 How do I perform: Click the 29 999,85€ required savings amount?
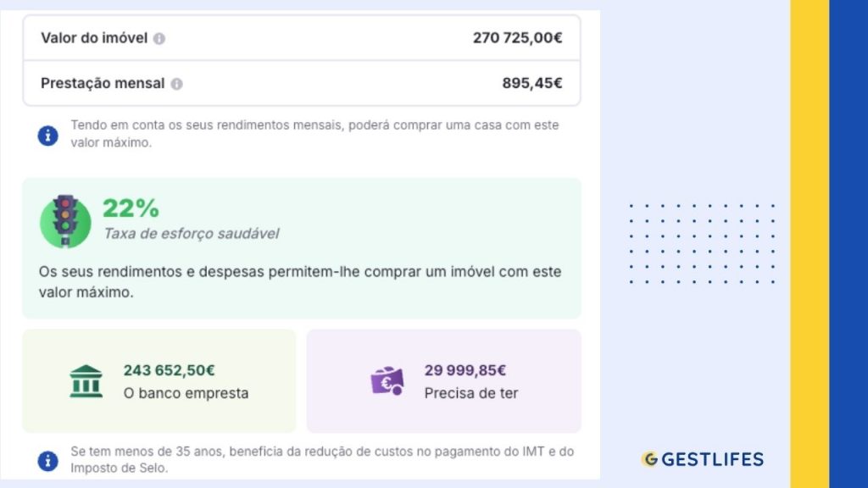[465, 370]
